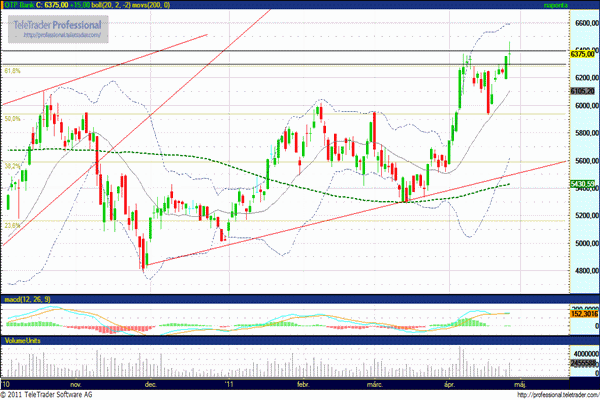Select the Volume/Units panel header
This screenshot has height=400, width=600.
pyautogui.click(x=24, y=341)
